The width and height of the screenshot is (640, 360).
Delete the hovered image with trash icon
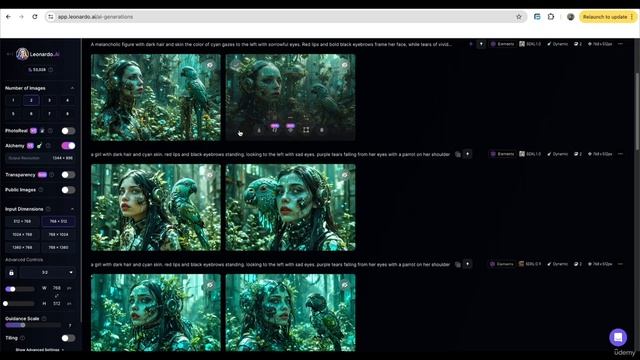[322, 130]
